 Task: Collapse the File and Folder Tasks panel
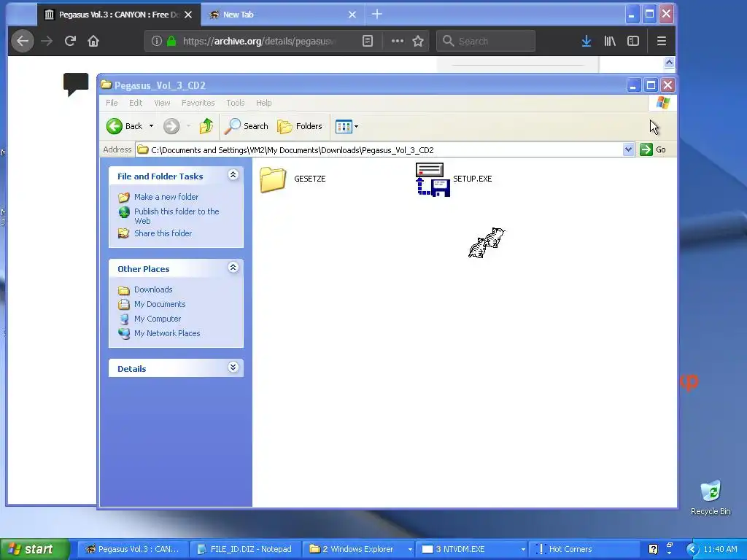[x=233, y=175]
